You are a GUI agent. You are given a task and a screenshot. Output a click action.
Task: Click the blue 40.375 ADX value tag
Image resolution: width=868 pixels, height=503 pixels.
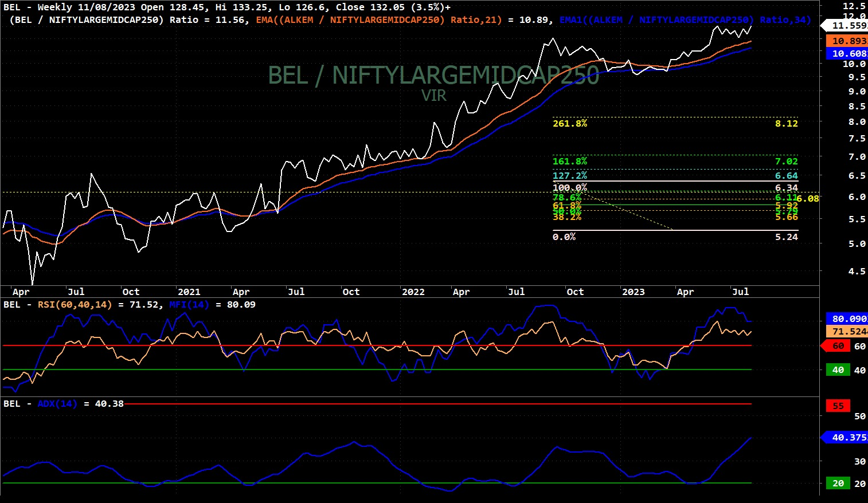pos(846,437)
